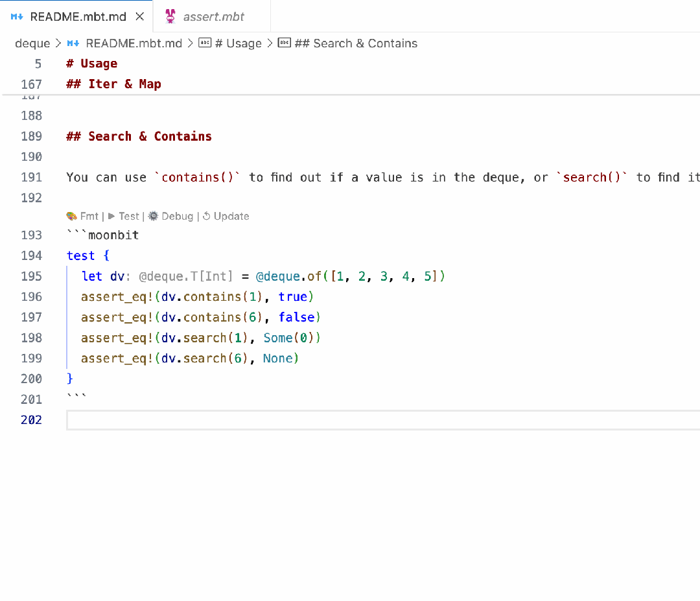Click Some(0) on line 198
Image resolution: width=700 pixels, height=601 pixels.
pos(289,338)
